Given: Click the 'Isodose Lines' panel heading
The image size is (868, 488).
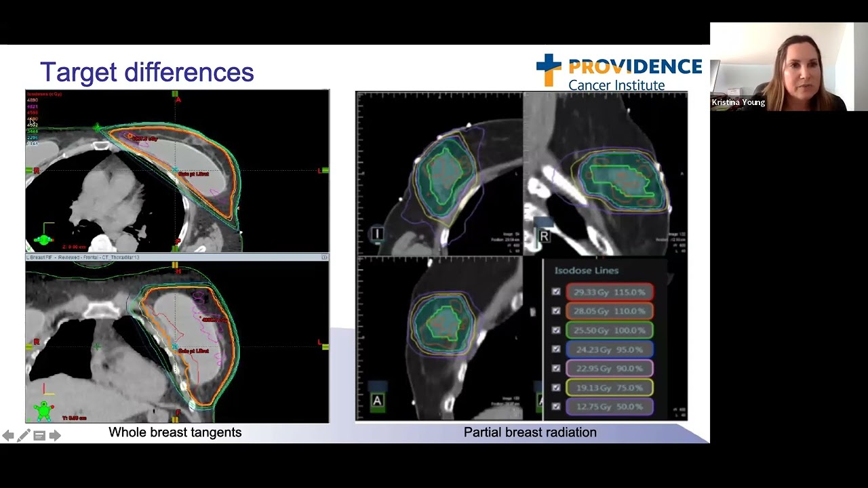Looking at the screenshot, I should [x=587, y=270].
